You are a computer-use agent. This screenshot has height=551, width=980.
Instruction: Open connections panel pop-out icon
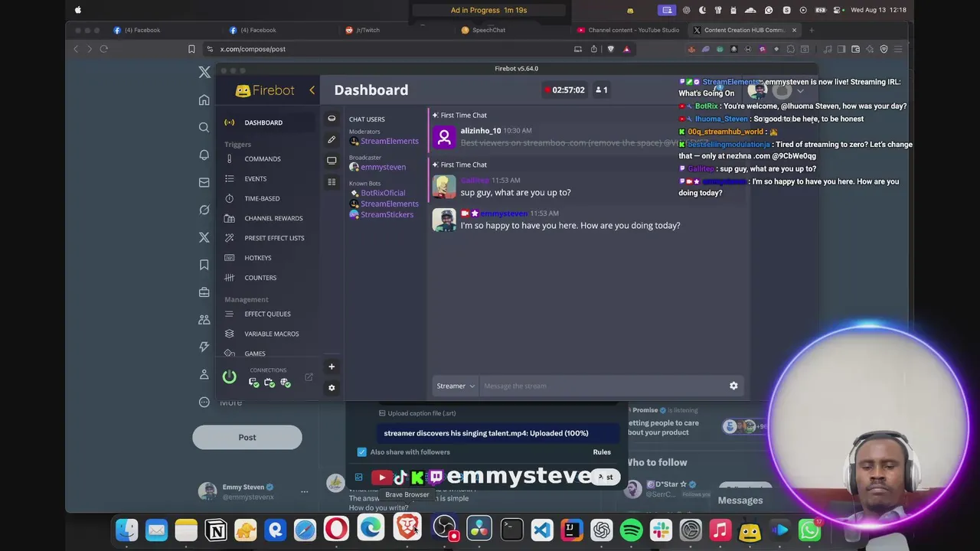click(x=309, y=377)
